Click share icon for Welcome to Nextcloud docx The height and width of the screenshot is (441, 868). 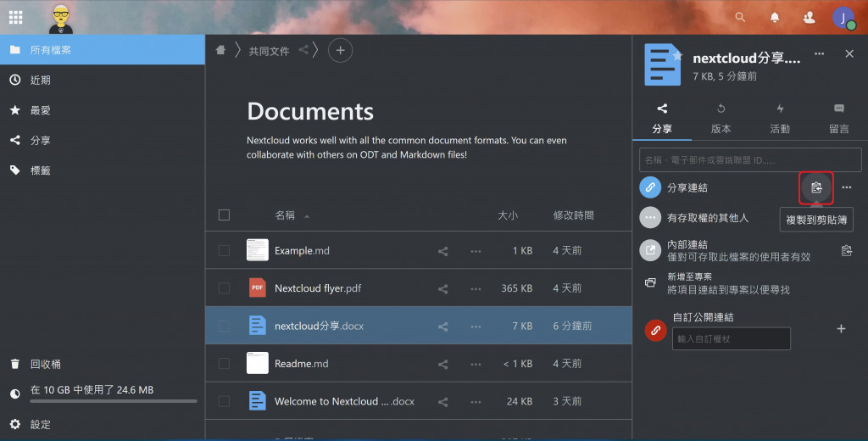point(442,402)
